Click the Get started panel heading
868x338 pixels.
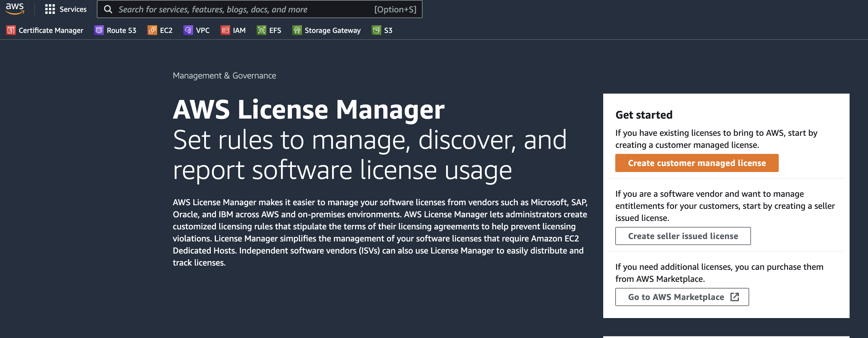[644, 115]
